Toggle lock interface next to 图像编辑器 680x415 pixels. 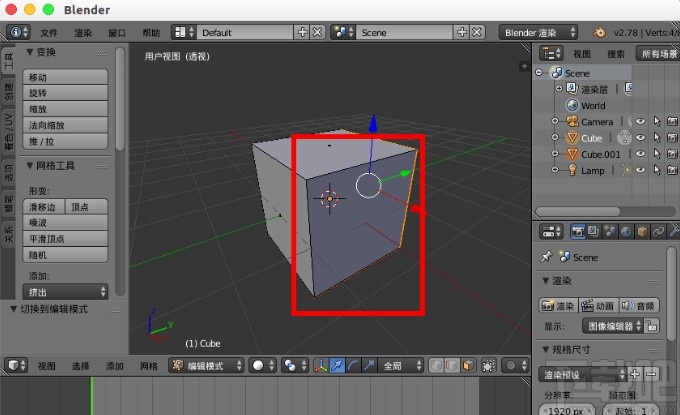tap(652, 326)
